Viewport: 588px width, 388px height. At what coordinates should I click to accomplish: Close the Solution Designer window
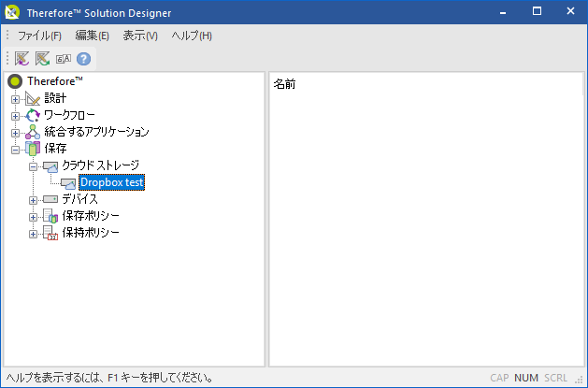point(570,11)
